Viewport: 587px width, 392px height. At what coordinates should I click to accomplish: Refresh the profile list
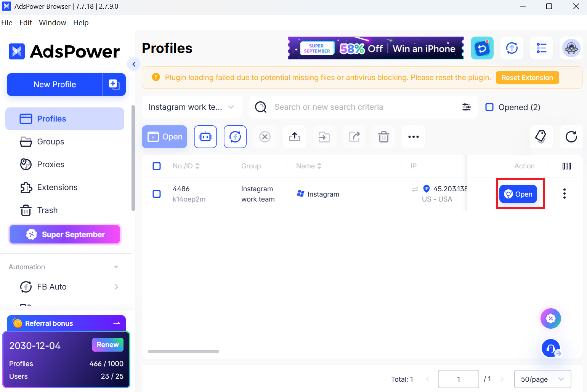pyautogui.click(x=571, y=137)
